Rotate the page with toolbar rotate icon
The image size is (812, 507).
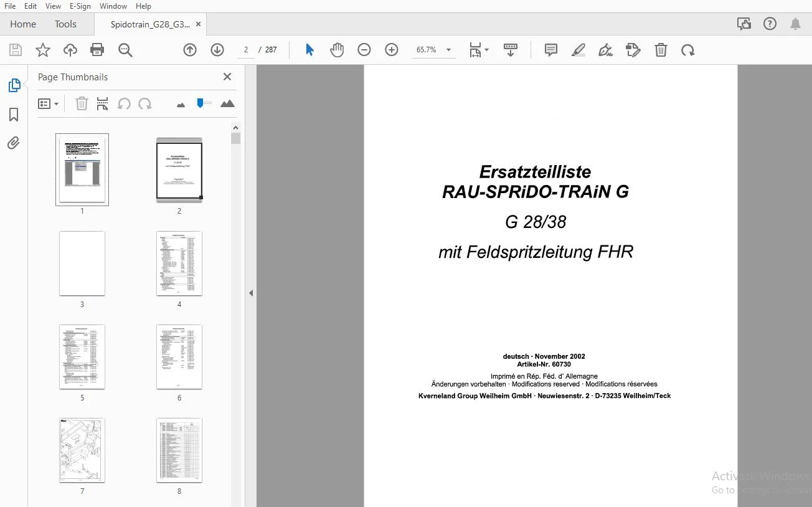tap(688, 50)
